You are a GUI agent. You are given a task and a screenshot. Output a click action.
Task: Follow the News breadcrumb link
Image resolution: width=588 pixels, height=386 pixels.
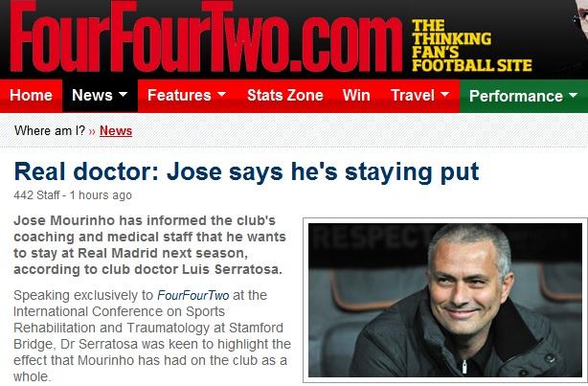(x=116, y=131)
